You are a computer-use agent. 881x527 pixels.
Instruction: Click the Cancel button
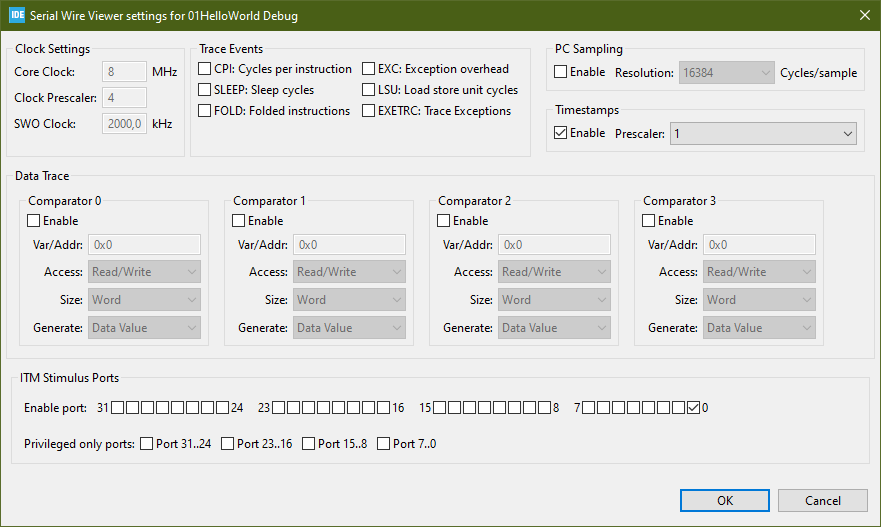tap(823, 501)
